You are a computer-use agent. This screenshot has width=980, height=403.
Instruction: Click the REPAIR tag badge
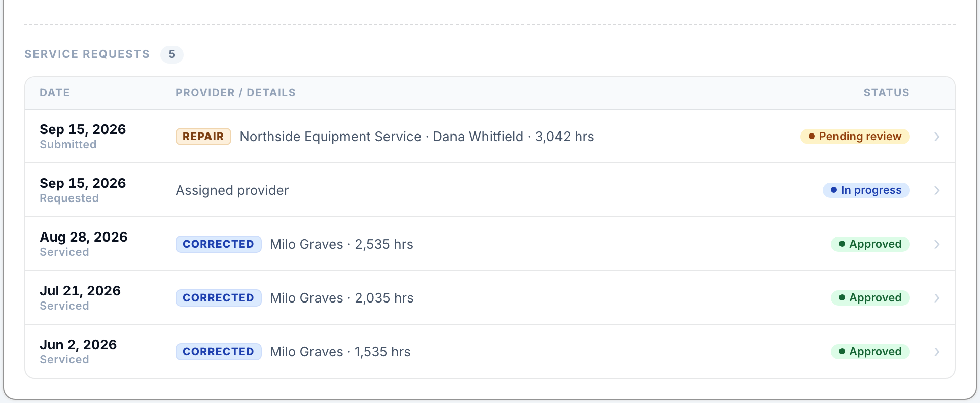pos(203,137)
